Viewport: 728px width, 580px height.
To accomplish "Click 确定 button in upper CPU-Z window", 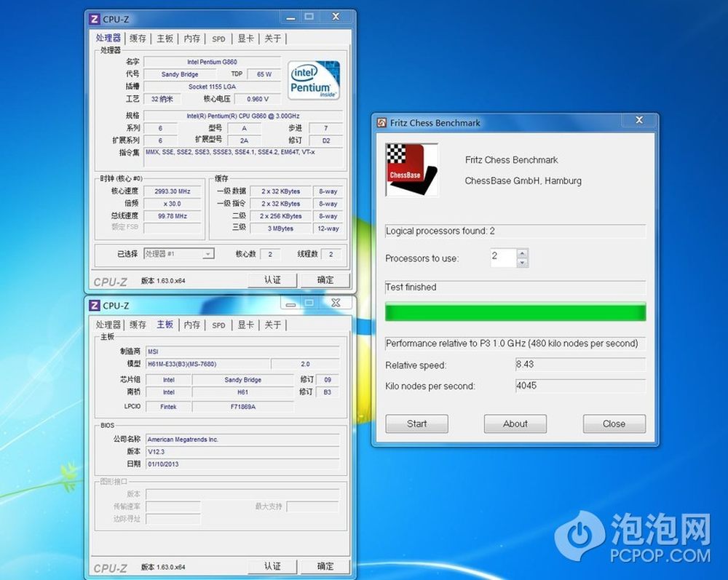I will pos(325,279).
